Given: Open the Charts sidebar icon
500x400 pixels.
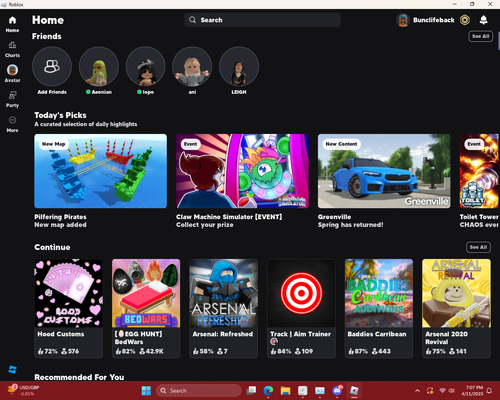Looking at the screenshot, I should [x=12, y=45].
